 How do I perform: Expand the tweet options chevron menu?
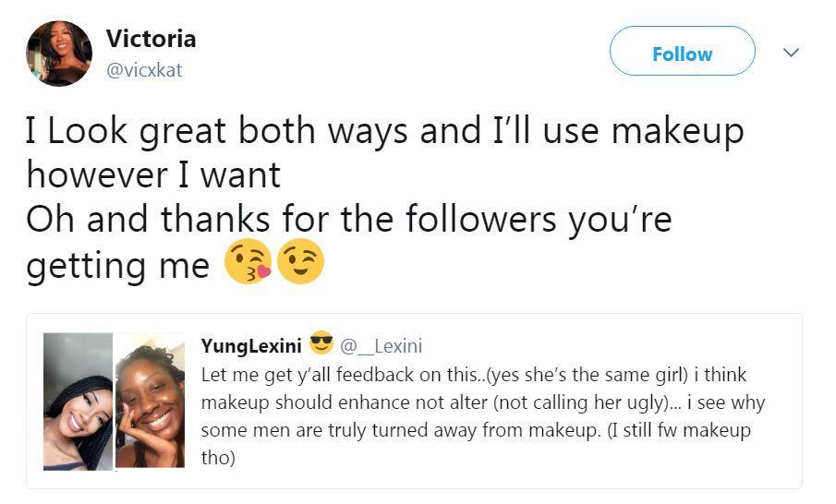click(791, 54)
